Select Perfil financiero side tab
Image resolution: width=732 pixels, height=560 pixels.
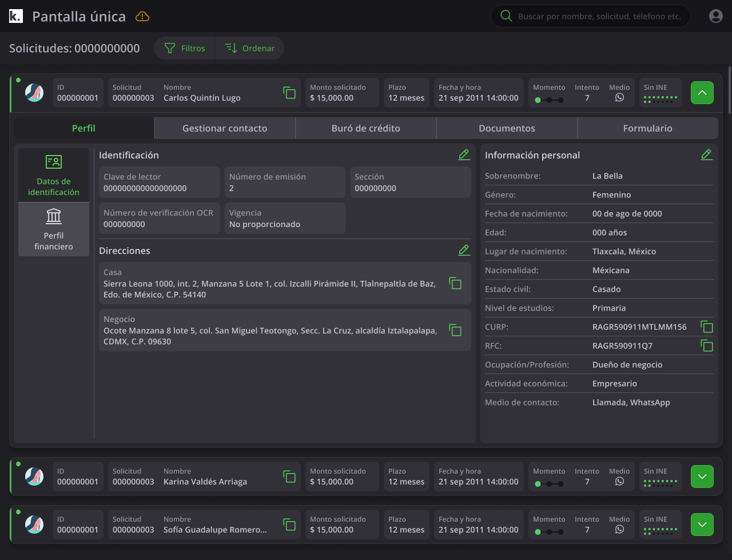click(x=54, y=229)
